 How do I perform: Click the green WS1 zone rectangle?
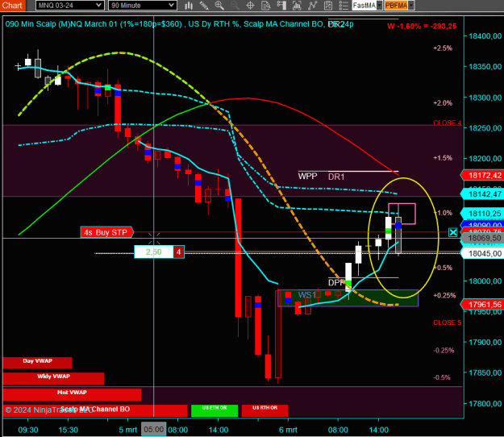(348, 298)
